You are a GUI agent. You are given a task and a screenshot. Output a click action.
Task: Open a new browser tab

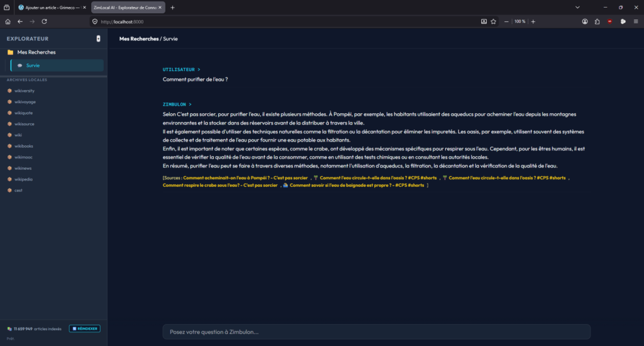tap(173, 8)
